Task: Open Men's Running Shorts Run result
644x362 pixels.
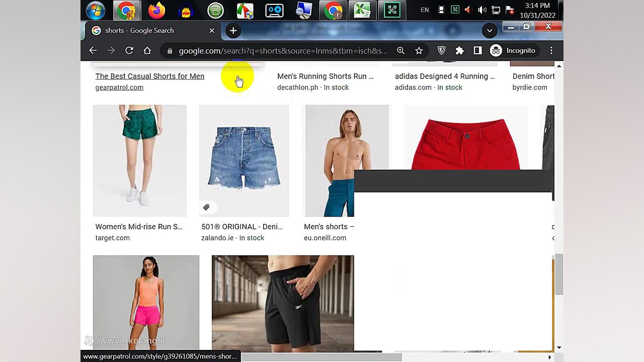Action: coord(326,76)
